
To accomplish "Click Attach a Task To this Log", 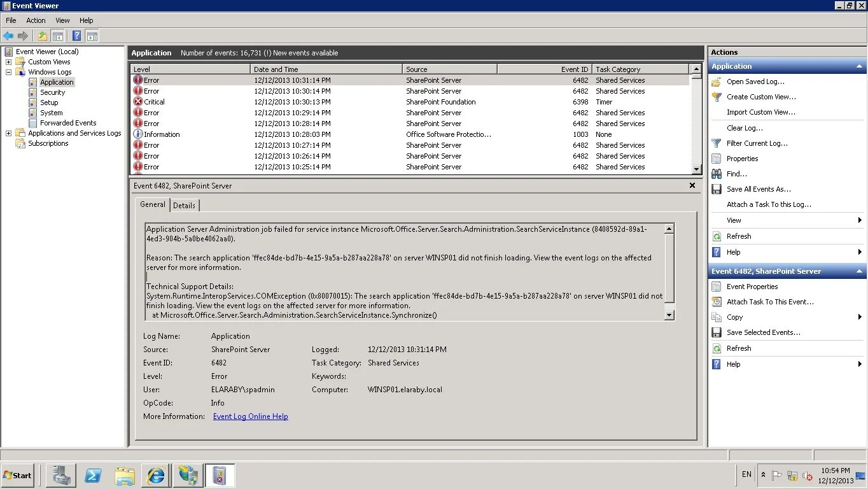I will (x=769, y=204).
